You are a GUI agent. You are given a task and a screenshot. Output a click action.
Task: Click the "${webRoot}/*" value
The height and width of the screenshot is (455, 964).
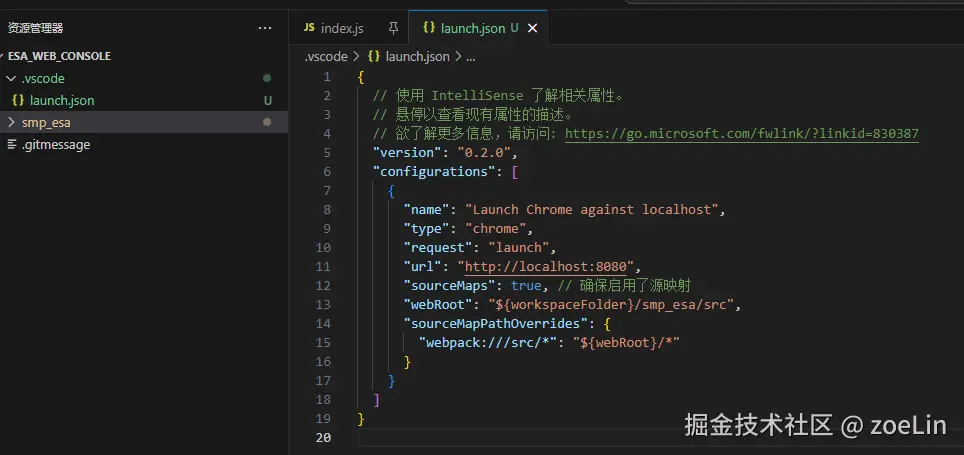[x=626, y=342]
